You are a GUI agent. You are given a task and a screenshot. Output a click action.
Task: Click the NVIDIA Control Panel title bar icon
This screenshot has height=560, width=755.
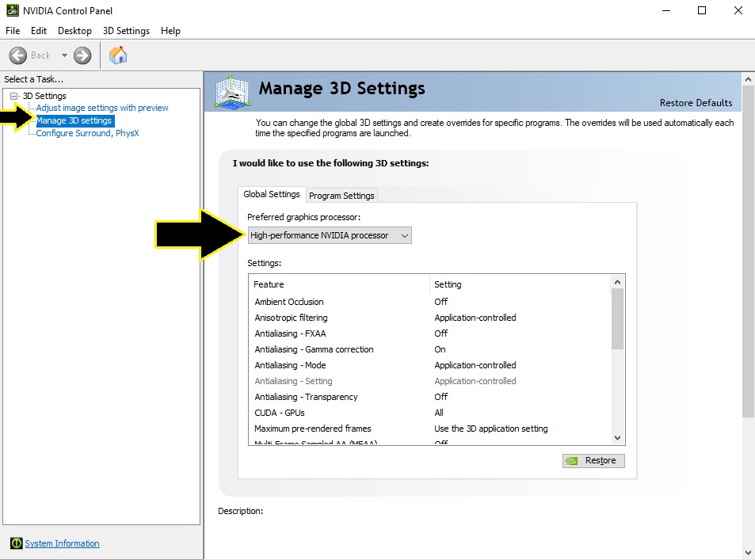pos(12,10)
